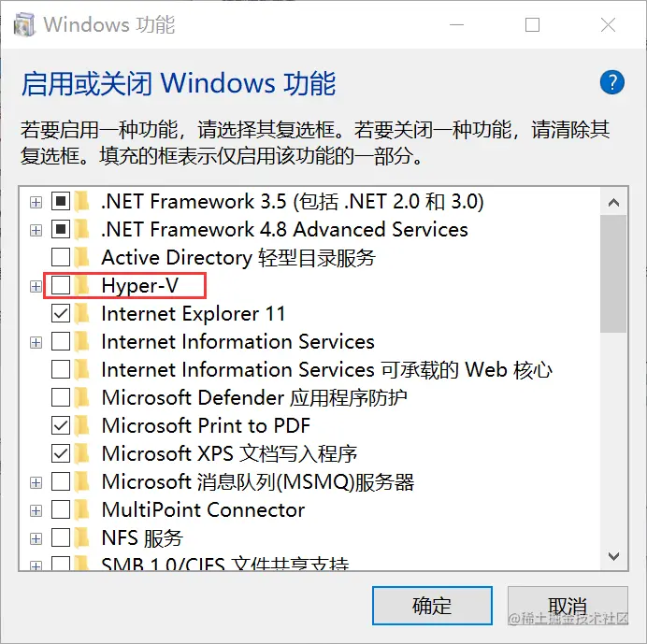Click the Active Directory 轻型目录服务 folder icon
Image resolution: width=647 pixels, height=644 pixels.
[83, 257]
